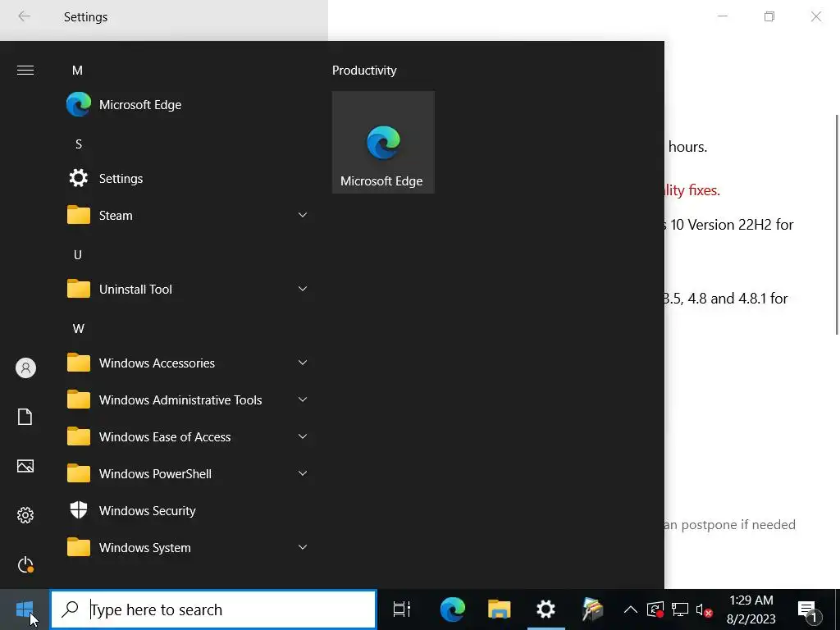The width and height of the screenshot is (840, 630).
Task: Click '4.8 and 4.8.1 for' update text
Action: tap(737, 299)
